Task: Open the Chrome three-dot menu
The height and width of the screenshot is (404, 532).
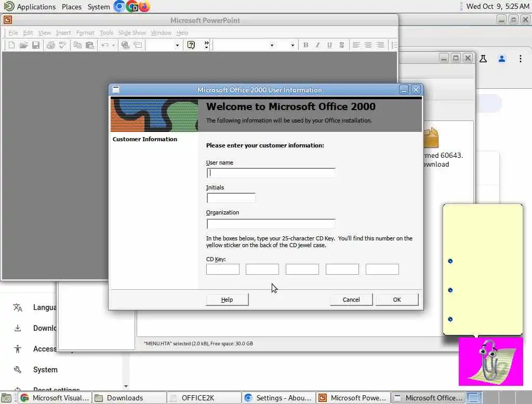Action: pyautogui.click(x=521, y=59)
